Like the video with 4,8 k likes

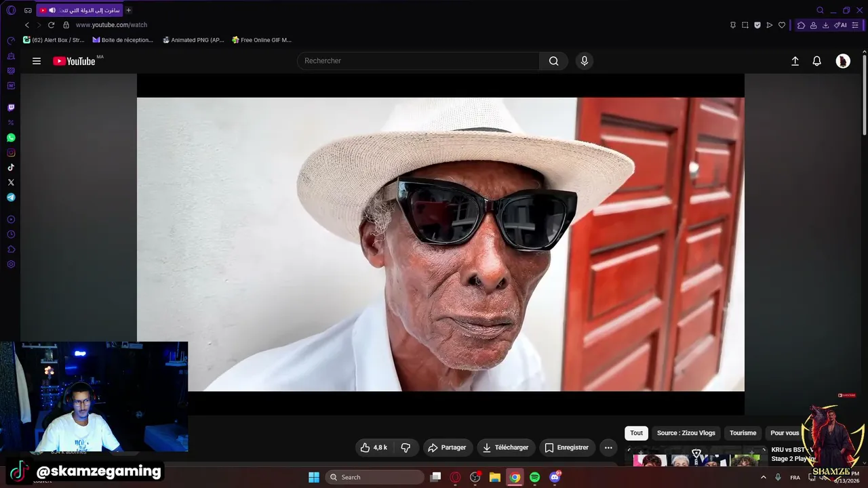pos(374,447)
